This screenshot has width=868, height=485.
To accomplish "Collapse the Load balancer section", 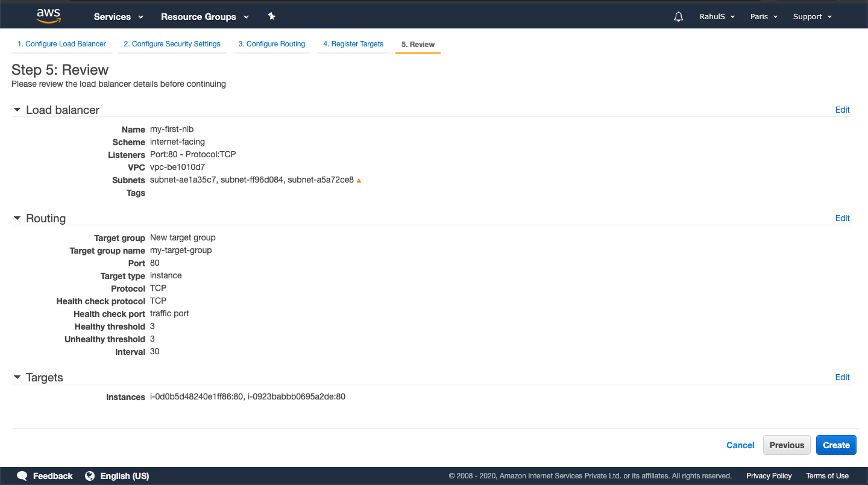I will click(17, 110).
